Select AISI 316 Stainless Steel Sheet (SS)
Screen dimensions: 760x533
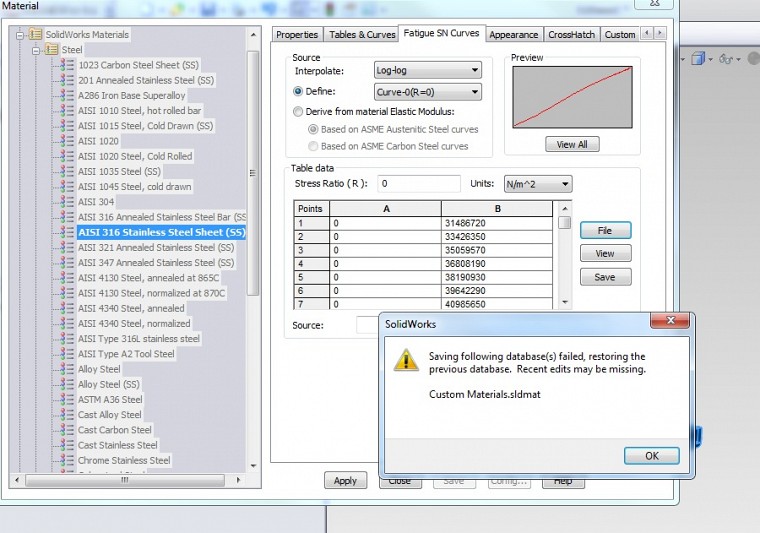[161, 232]
